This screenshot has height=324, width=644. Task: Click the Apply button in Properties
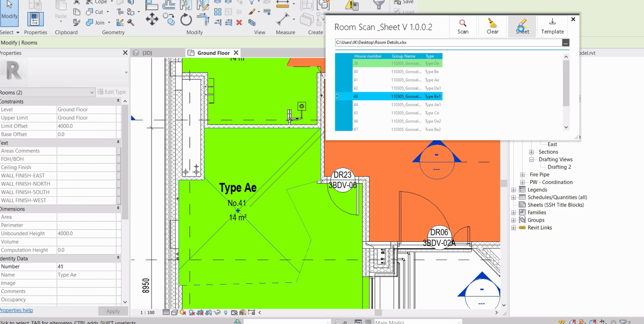pyautogui.click(x=113, y=311)
